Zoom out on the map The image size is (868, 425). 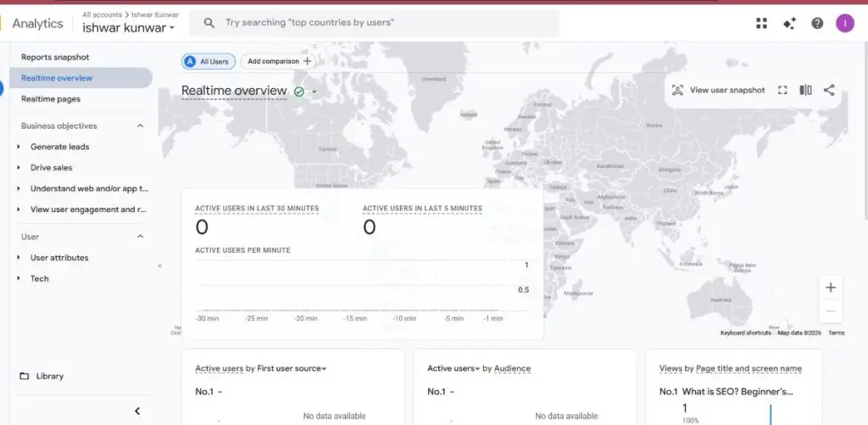[x=831, y=310]
